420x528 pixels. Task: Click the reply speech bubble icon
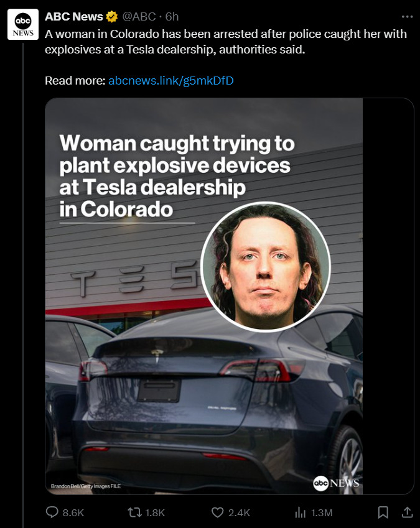click(x=52, y=512)
